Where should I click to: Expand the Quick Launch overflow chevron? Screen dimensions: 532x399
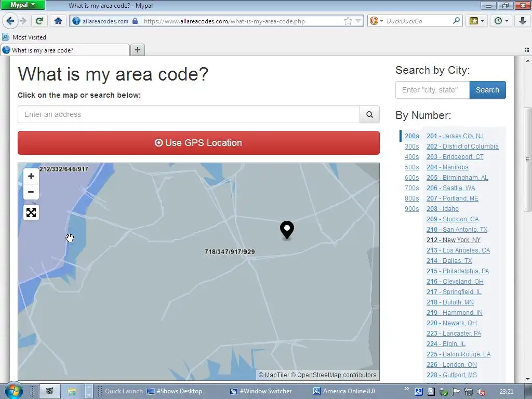pyautogui.click(x=406, y=388)
